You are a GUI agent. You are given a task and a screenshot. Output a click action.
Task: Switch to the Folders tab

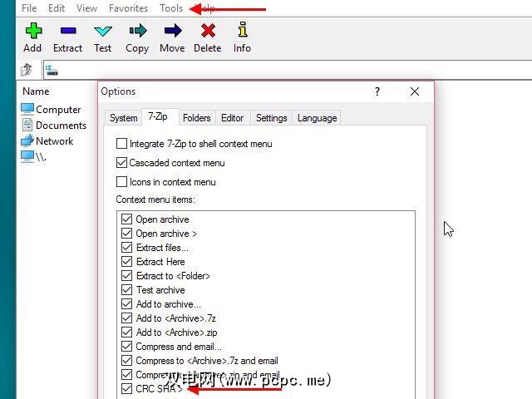click(x=197, y=118)
